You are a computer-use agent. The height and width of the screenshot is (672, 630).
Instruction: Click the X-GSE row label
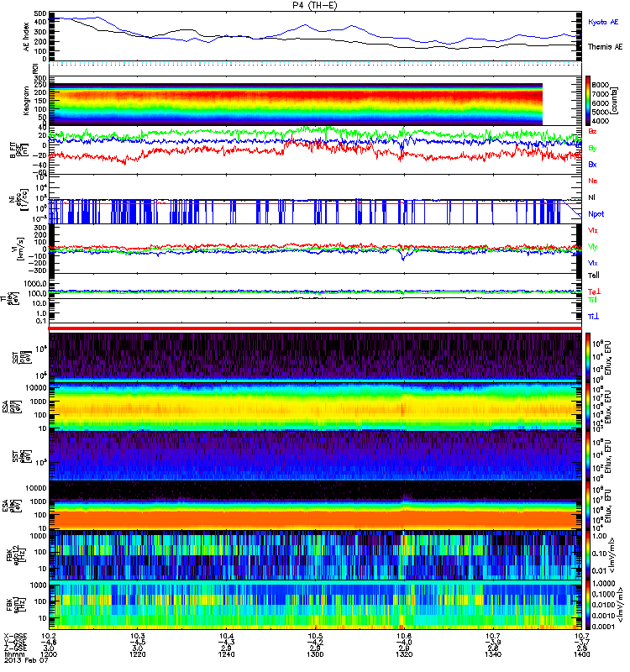click(15, 637)
